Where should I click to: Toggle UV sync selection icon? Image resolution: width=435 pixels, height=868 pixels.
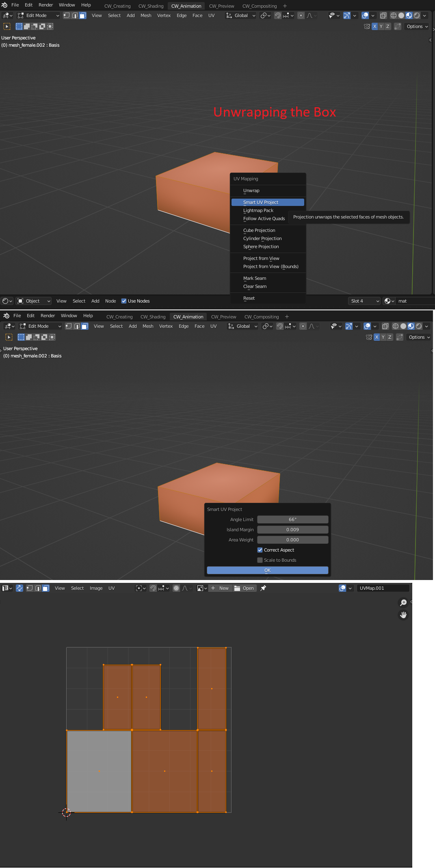(x=19, y=588)
